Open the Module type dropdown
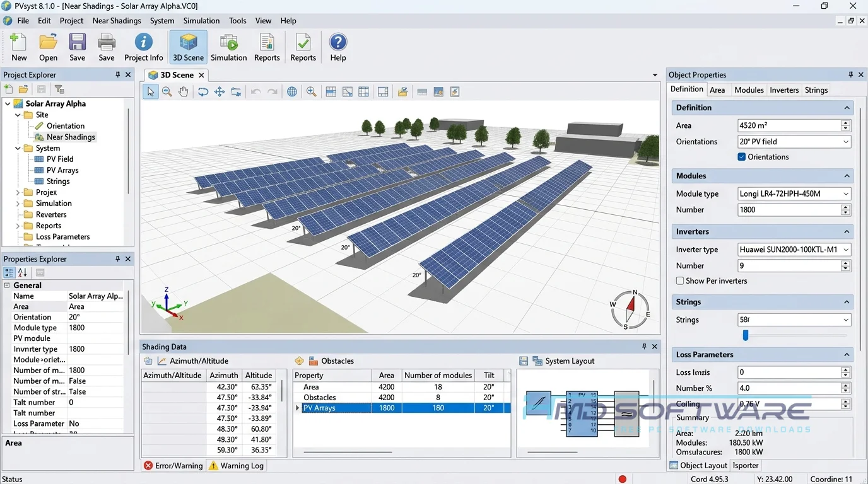Image resolution: width=868 pixels, height=484 pixels. [x=794, y=194]
